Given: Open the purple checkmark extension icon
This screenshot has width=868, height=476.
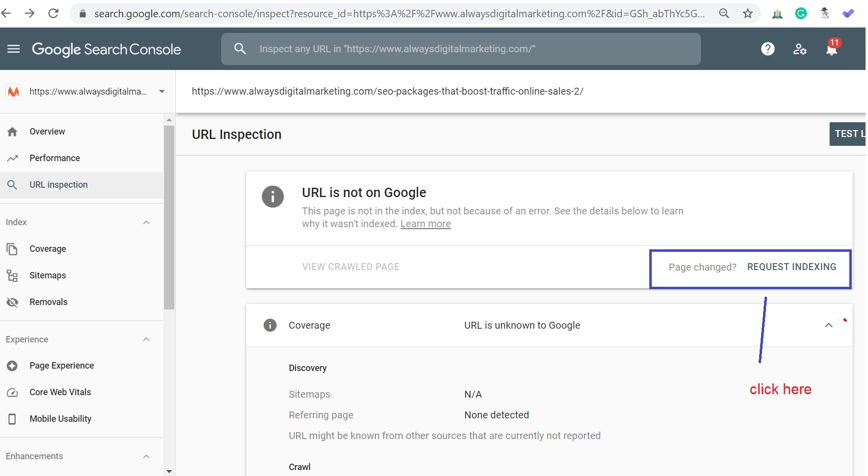Looking at the screenshot, I should 848,13.
